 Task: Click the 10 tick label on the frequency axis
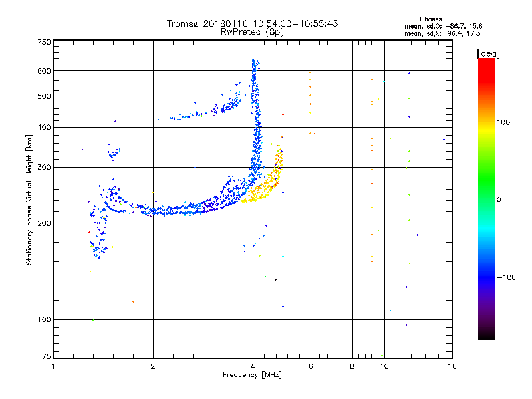pos(384,366)
